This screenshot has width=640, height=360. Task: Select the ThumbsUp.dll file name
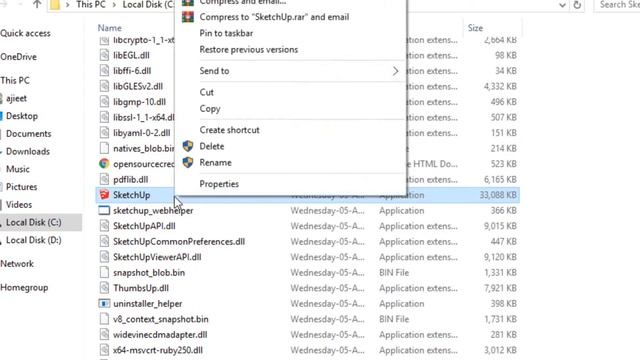pyautogui.click(x=141, y=288)
